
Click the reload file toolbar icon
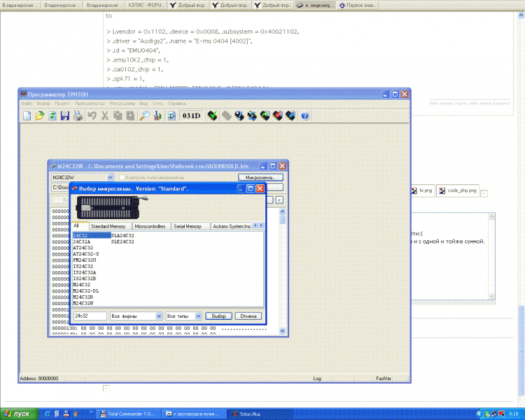click(x=52, y=116)
